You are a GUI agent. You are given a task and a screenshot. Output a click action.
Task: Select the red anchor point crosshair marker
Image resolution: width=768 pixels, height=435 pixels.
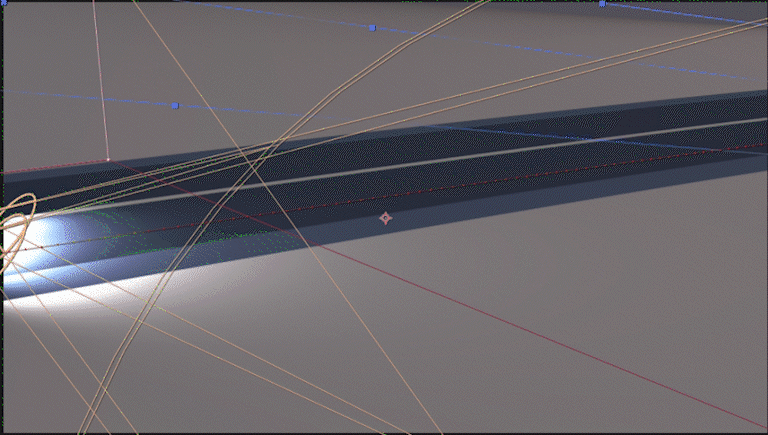(x=385, y=218)
